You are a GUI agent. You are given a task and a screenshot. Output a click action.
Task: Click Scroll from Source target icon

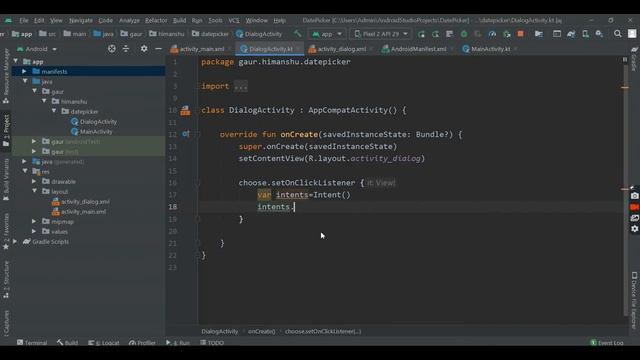[x=111, y=49]
